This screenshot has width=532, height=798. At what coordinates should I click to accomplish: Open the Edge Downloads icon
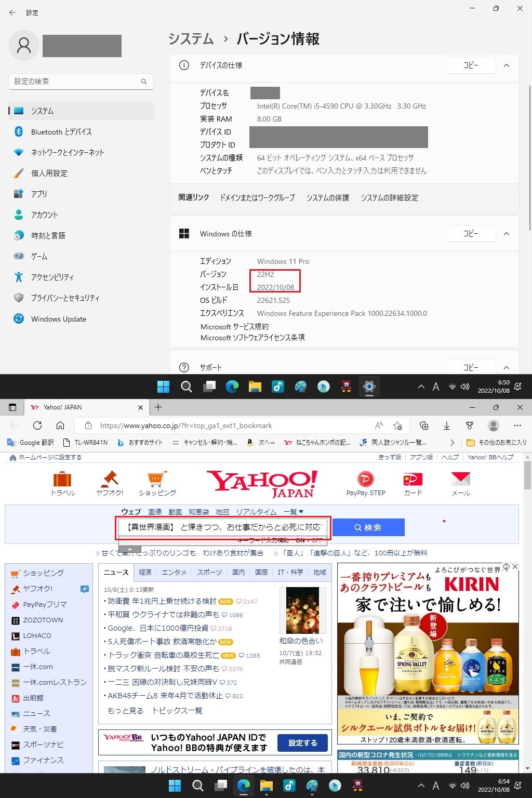pos(447,425)
